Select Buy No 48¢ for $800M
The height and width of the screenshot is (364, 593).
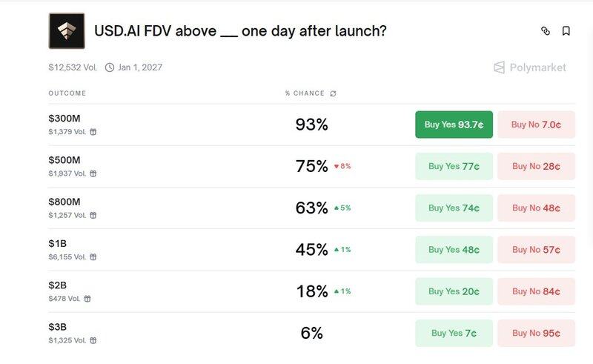click(x=536, y=208)
